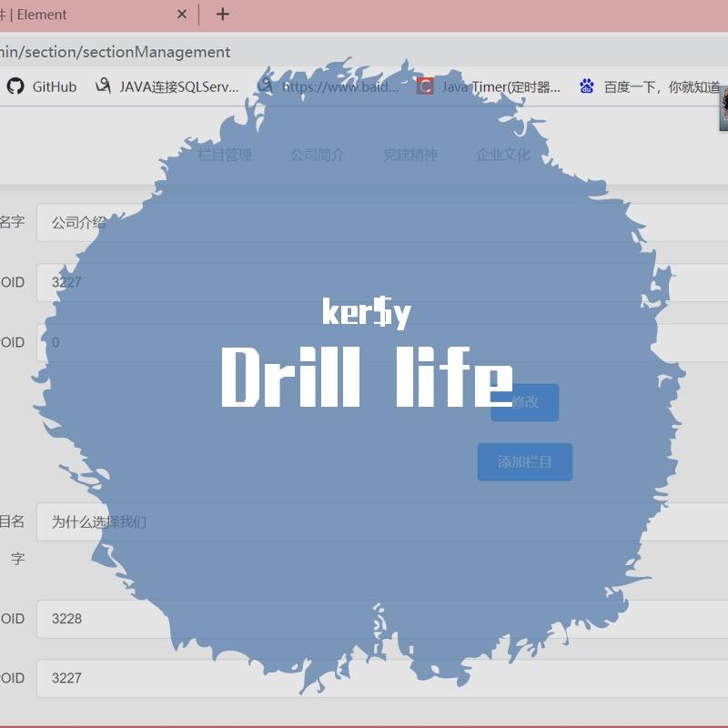Open the GitHub bookmark
Screen dimensions: 728x728
pos(41,86)
